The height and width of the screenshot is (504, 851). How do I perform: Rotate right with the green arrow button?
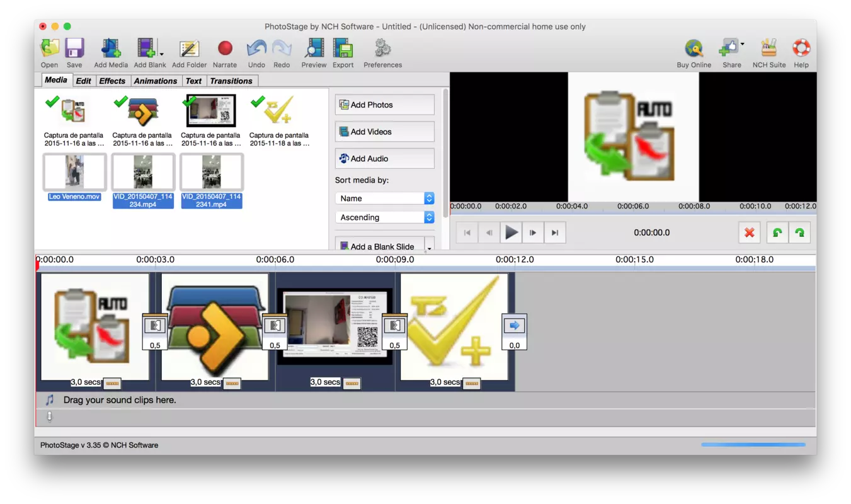[800, 232]
